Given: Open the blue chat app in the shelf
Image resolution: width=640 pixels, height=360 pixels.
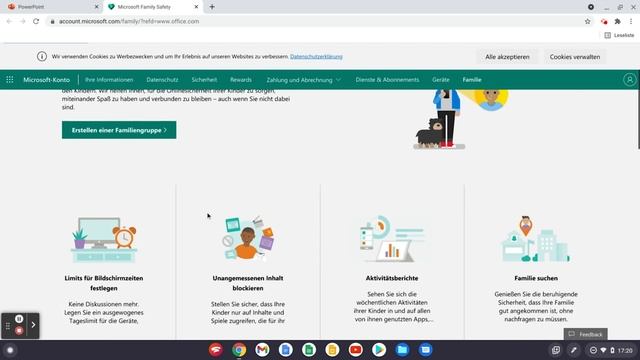Looking at the screenshot, I should (425, 350).
